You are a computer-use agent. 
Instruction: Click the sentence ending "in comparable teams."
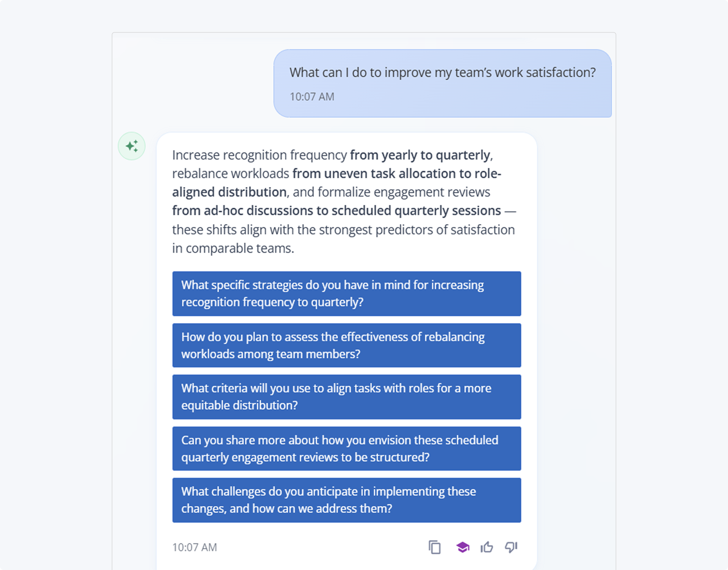tap(233, 249)
